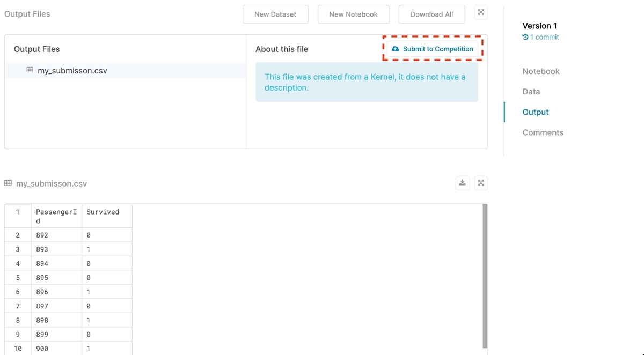
Task: Click the expand icon beside Download All
Action: coord(481,13)
